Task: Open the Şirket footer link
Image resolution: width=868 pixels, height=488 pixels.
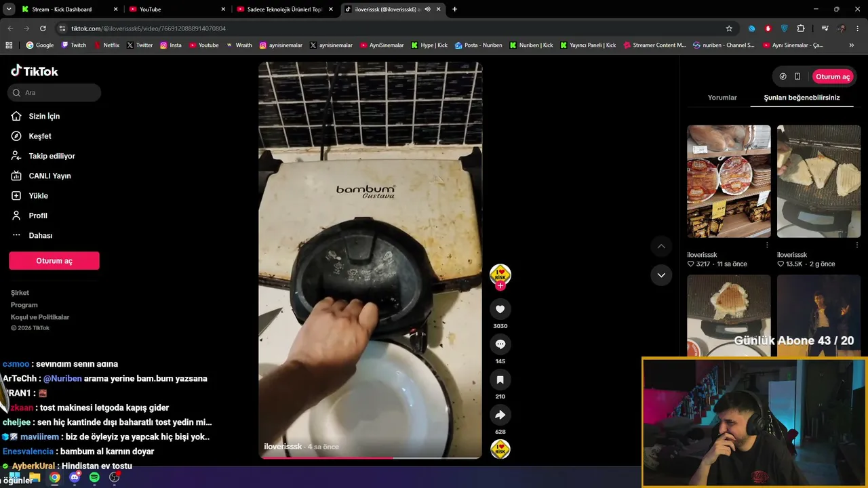Action: [20, 293]
